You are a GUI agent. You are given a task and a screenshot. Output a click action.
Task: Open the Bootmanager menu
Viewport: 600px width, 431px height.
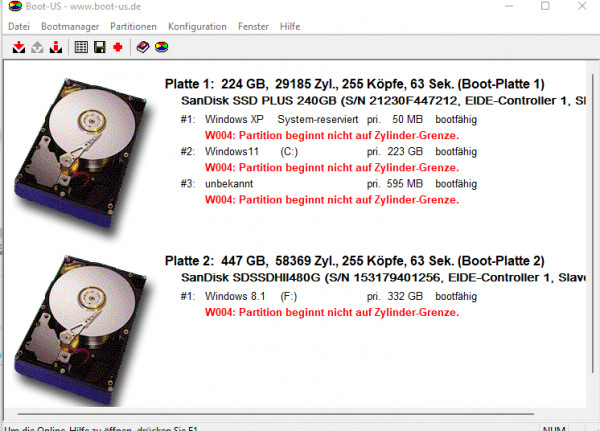[70, 26]
